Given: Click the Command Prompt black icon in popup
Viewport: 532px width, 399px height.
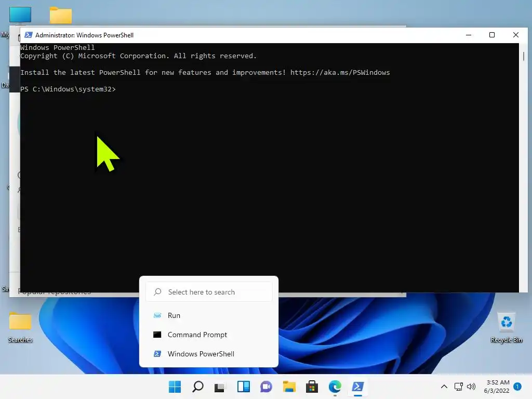Looking at the screenshot, I should 157,335.
